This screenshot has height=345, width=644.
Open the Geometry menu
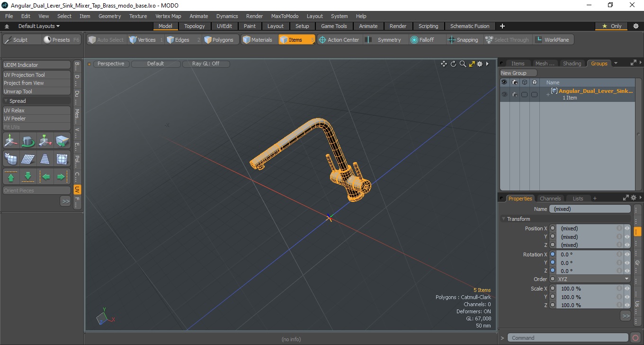coord(110,16)
